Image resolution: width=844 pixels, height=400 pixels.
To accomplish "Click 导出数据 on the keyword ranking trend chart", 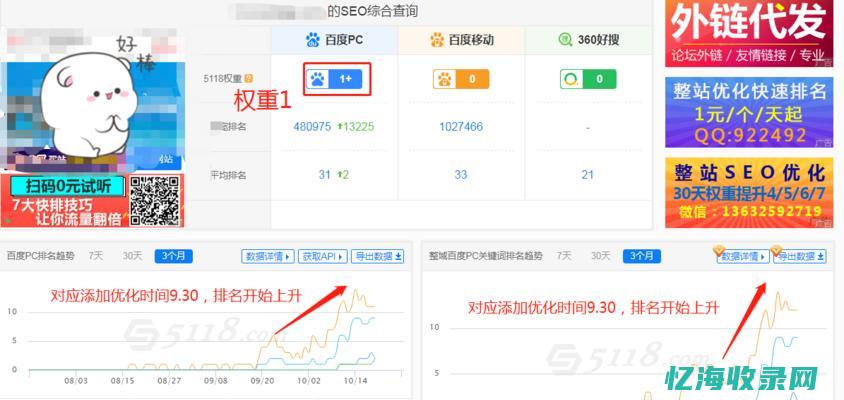I will tap(800, 256).
